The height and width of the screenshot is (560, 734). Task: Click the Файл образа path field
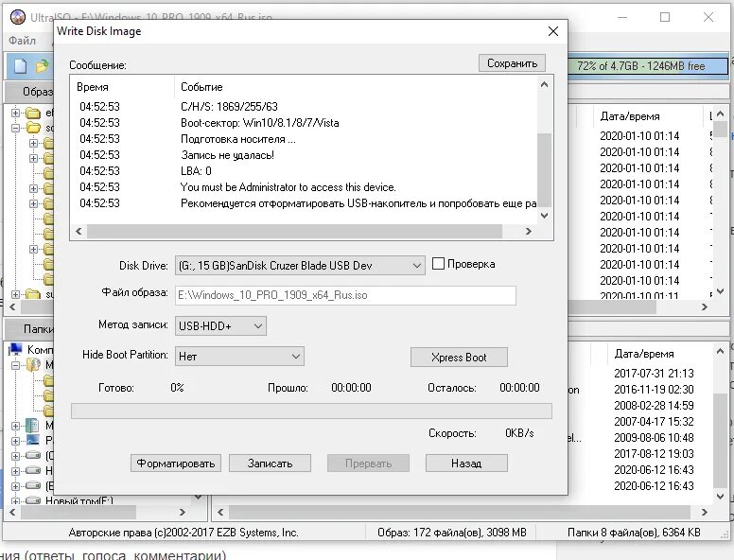pos(345,295)
